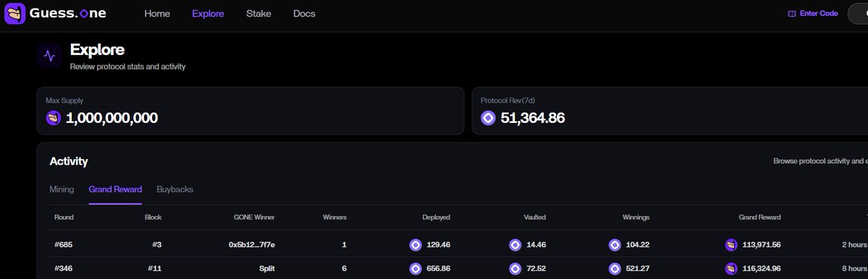Click coin icon next to 72.52 Vaulted
This screenshot has height=279, width=868.
tap(515, 269)
